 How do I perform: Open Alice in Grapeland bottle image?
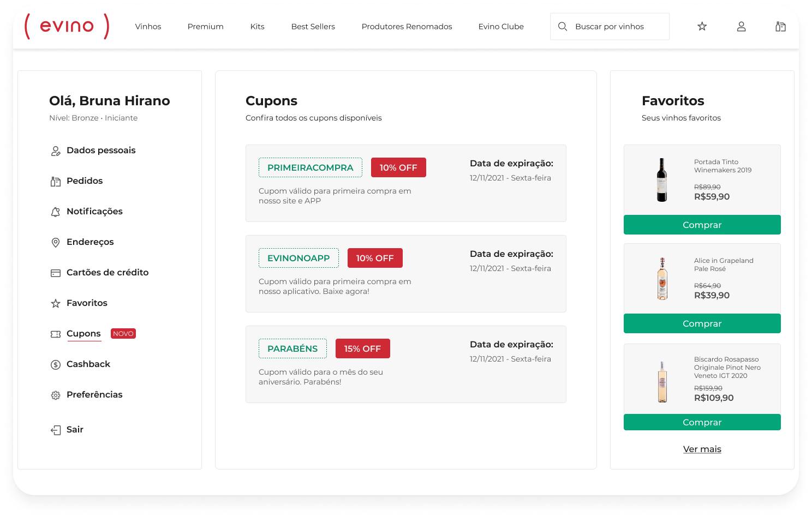click(x=662, y=278)
